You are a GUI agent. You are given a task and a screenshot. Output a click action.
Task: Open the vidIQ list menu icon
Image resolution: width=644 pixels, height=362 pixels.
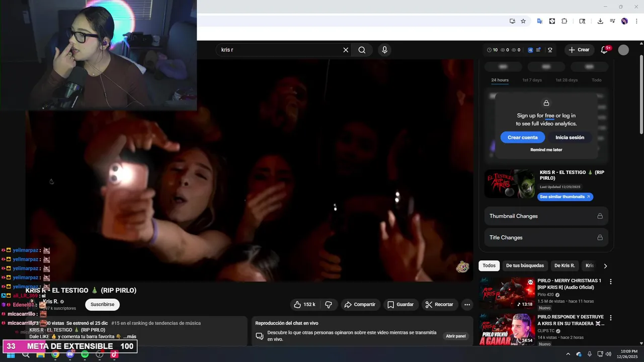tap(538, 50)
